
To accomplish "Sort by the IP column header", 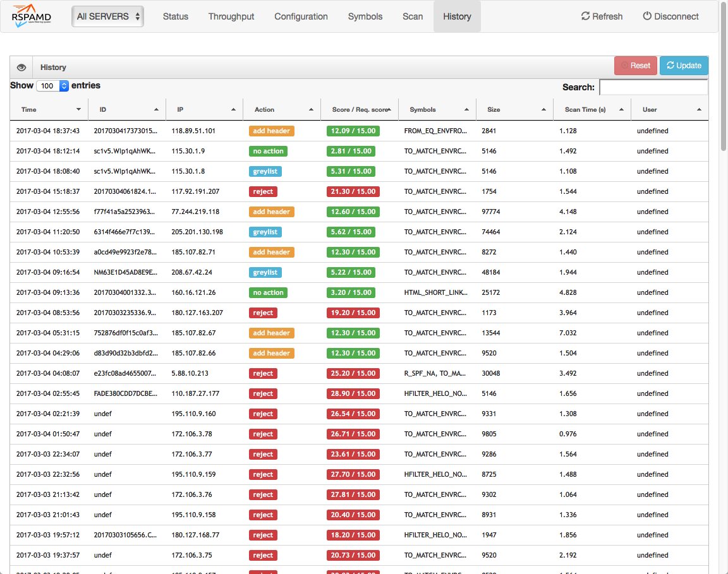I will click(x=204, y=109).
